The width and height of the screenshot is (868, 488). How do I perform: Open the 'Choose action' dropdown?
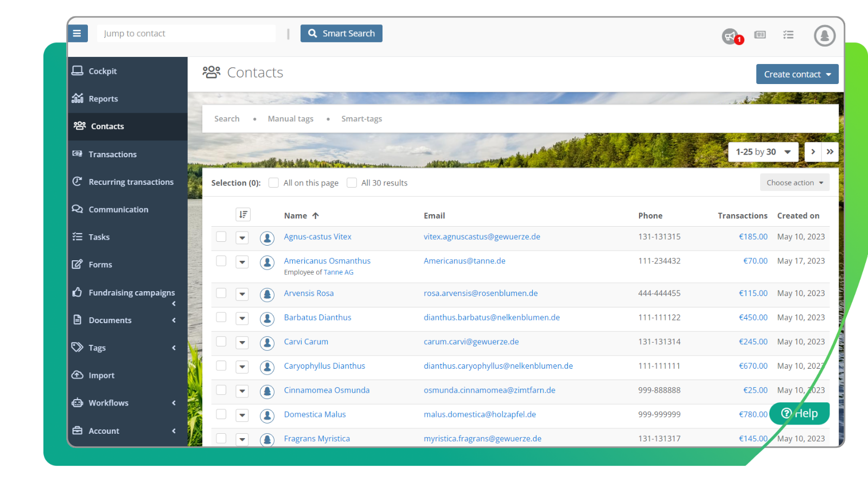coord(794,182)
